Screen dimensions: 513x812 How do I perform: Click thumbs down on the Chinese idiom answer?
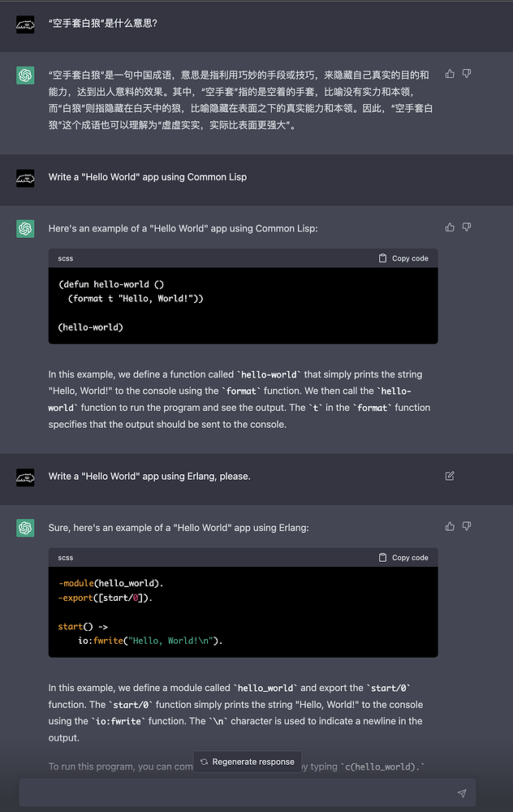(467, 73)
